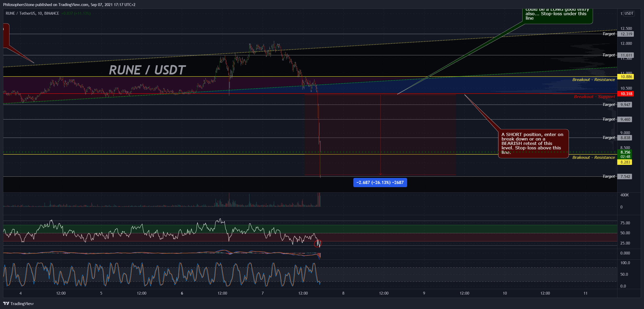Click 0.000 on the MACD scale

point(625,253)
